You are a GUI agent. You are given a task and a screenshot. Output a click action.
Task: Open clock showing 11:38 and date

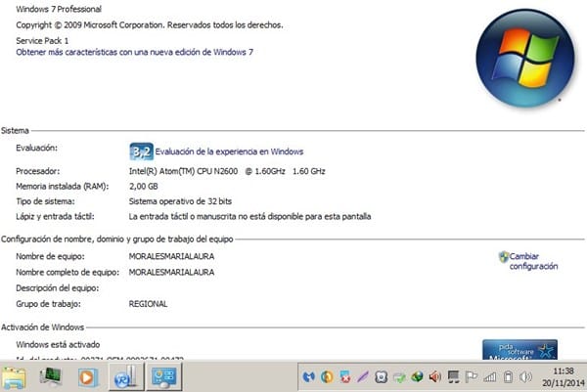point(564,376)
